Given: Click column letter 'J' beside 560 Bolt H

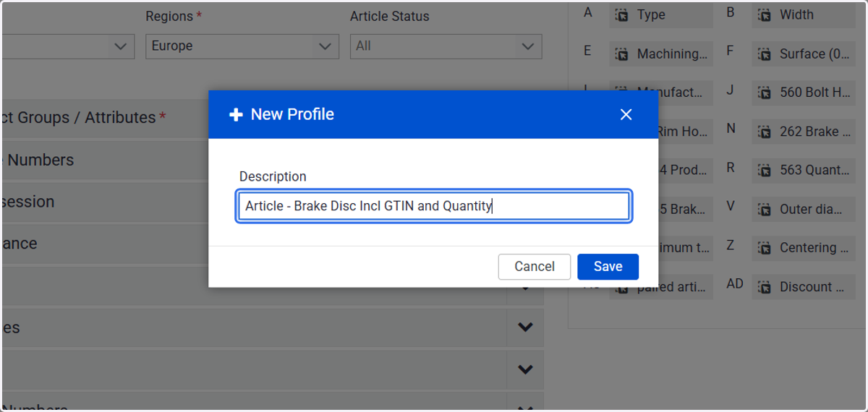Looking at the screenshot, I should click(x=730, y=90).
